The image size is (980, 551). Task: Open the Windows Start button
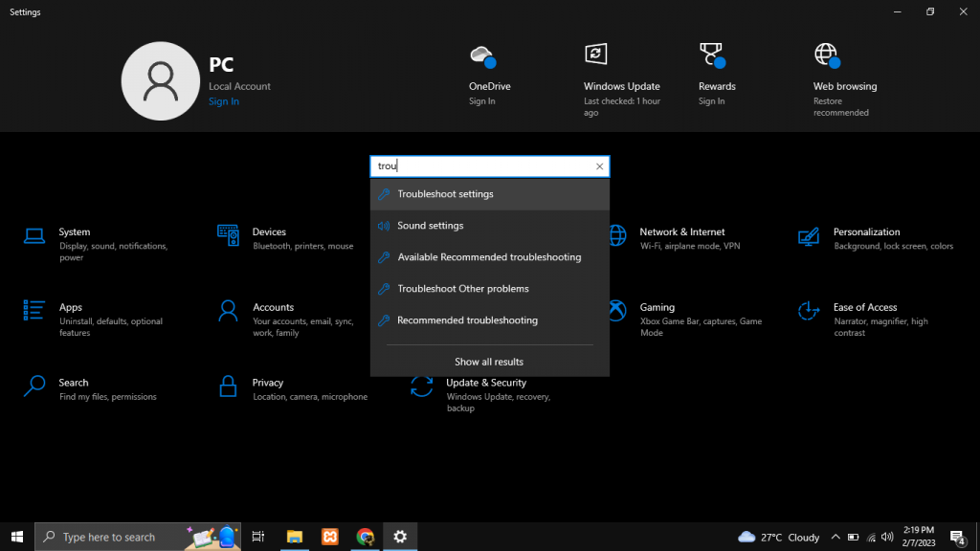click(x=17, y=537)
